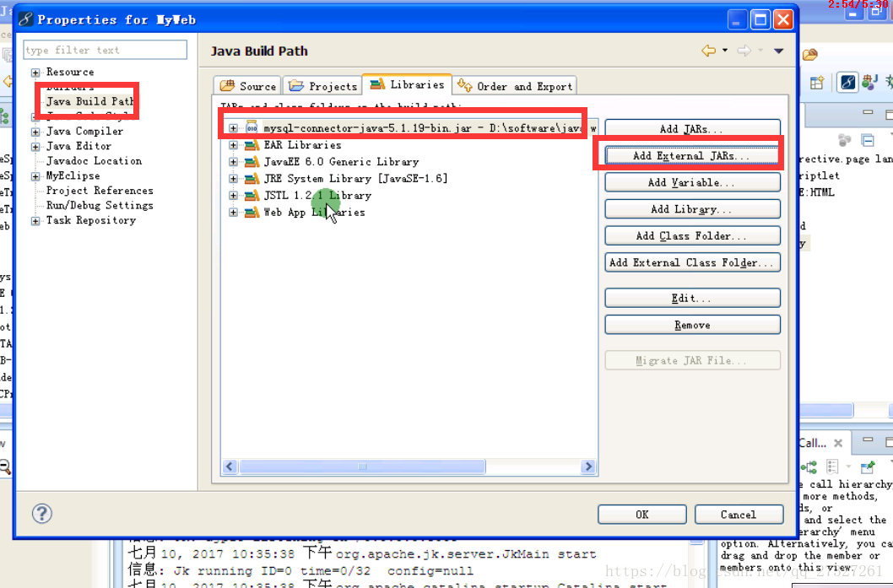Open the back history dropdown arrow
Viewport: 893px width, 588px height.
725,51
